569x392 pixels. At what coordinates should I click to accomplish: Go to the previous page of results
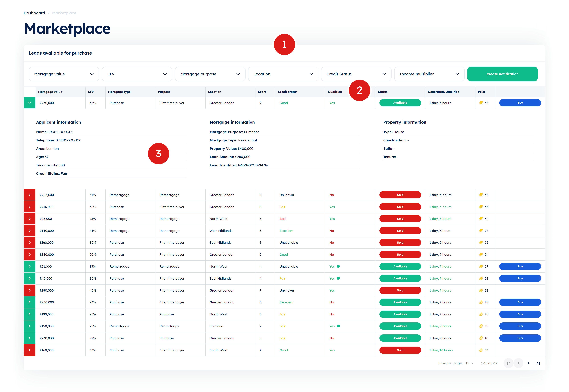tap(518, 363)
